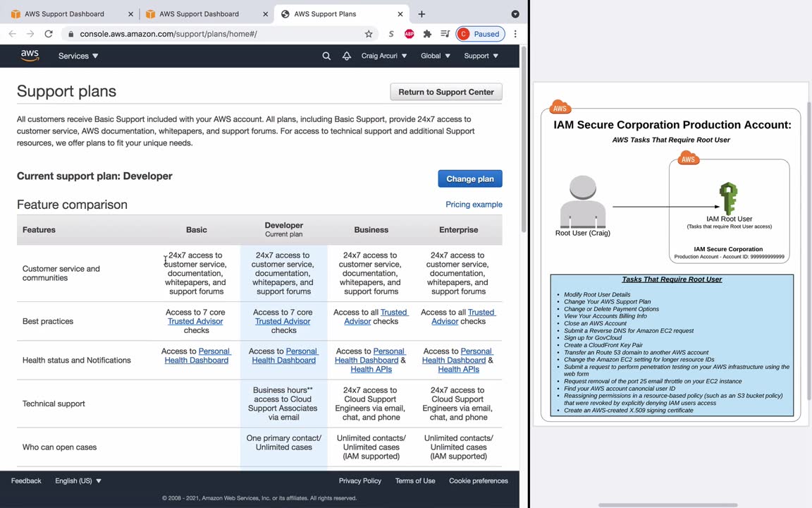Click the S extension icon in toolbar
Viewport: 812px width, 508px height.
[391, 34]
